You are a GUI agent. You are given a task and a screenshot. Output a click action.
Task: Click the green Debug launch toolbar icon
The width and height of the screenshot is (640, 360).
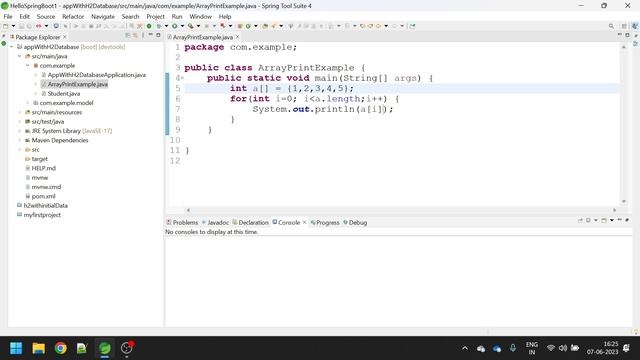tap(159, 26)
